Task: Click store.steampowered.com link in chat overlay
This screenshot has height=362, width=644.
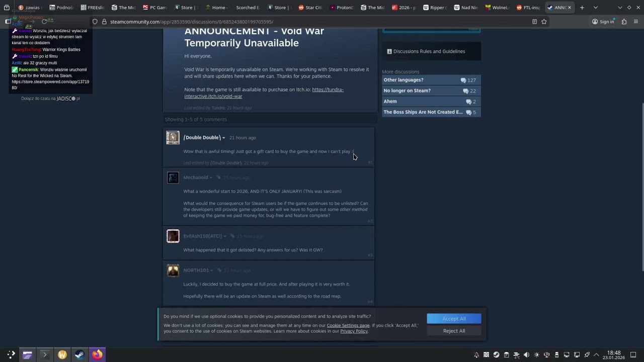Action: [x=50, y=84]
